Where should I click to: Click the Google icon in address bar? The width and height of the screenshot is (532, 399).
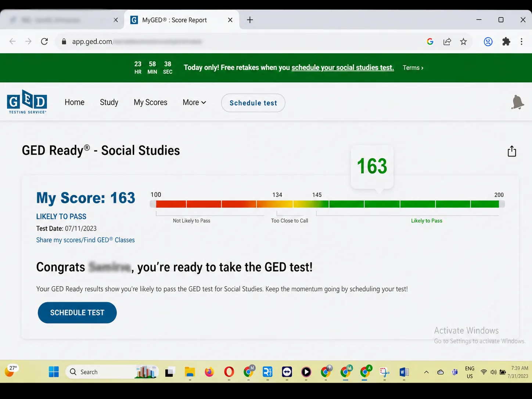tap(430, 42)
